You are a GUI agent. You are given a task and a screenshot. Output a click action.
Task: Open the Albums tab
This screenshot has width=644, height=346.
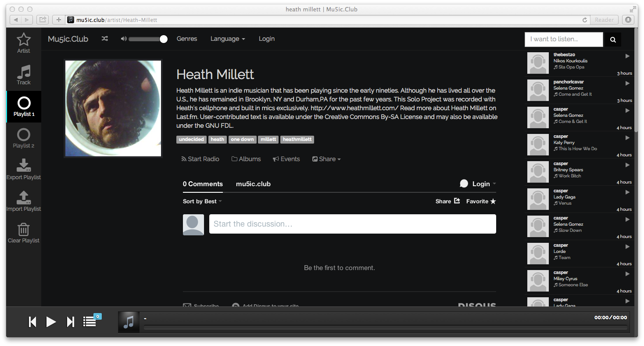tap(246, 159)
